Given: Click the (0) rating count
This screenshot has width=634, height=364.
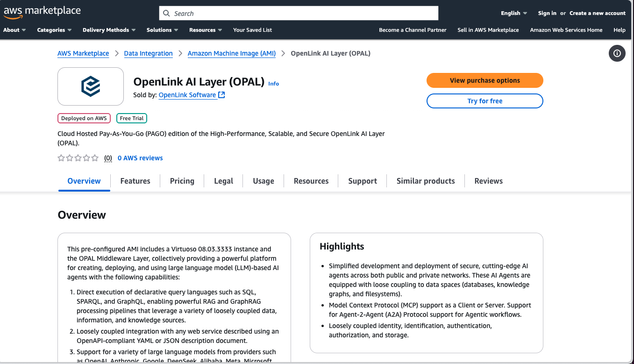Looking at the screenshot, I should (x=108, y=158).
